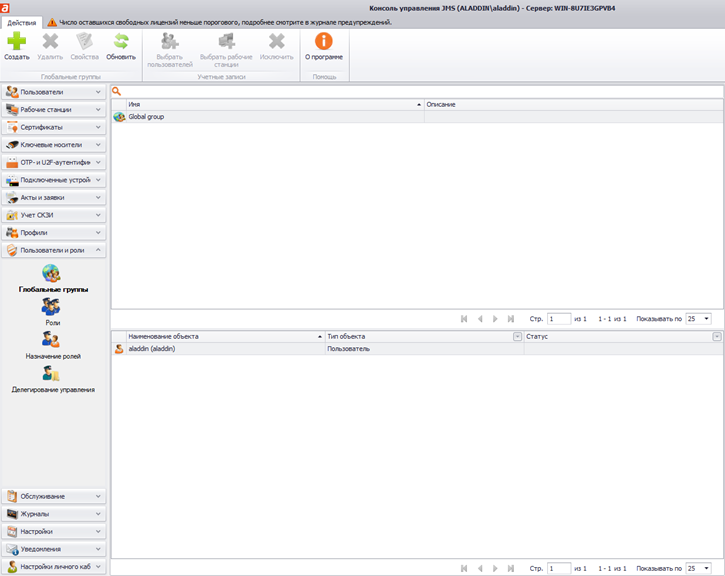
Task: Expand the Пользователи sidebar section
Action: click(x=54, y=92)
